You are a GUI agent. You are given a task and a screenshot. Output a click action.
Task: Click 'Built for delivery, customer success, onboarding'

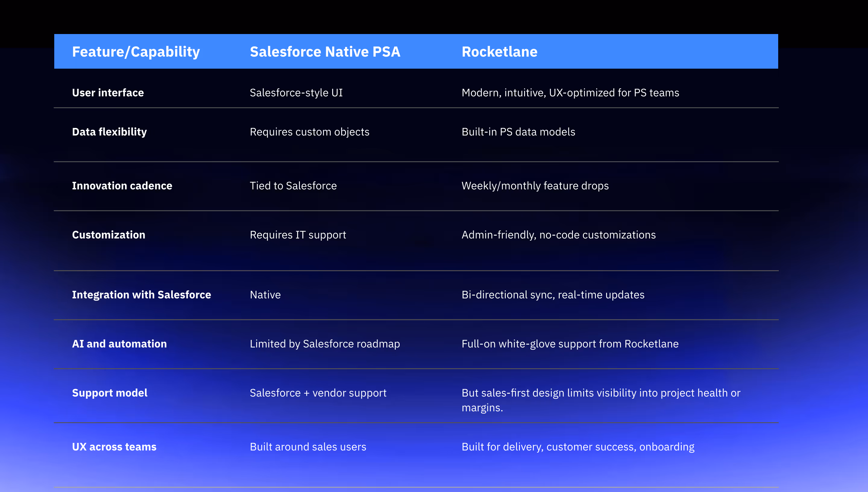click(578, 447)
